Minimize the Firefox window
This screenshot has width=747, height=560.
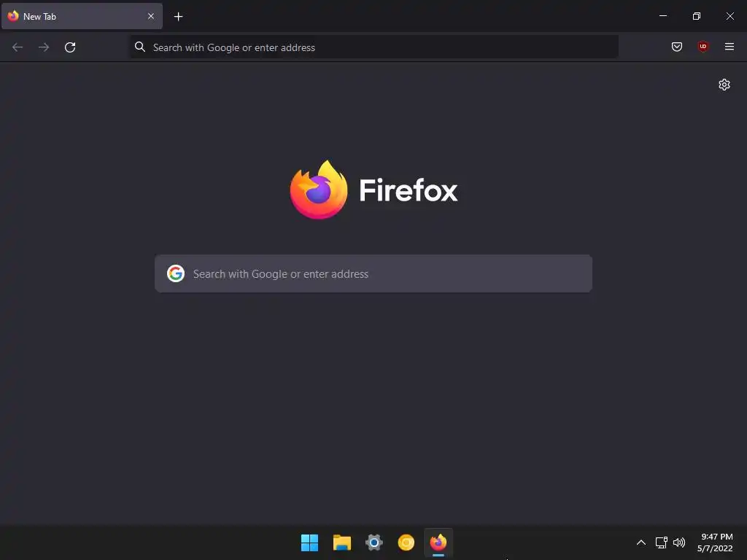coord(662,16)
